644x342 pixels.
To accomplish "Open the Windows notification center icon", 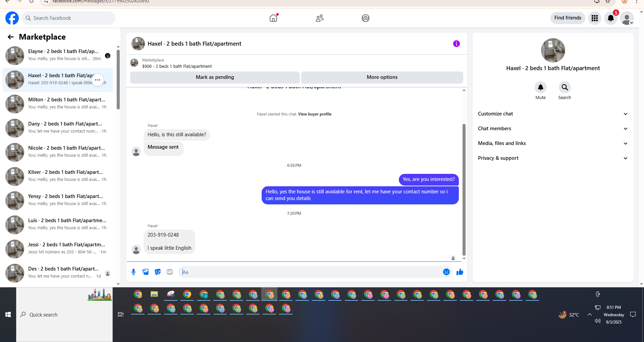I will 633,314.
